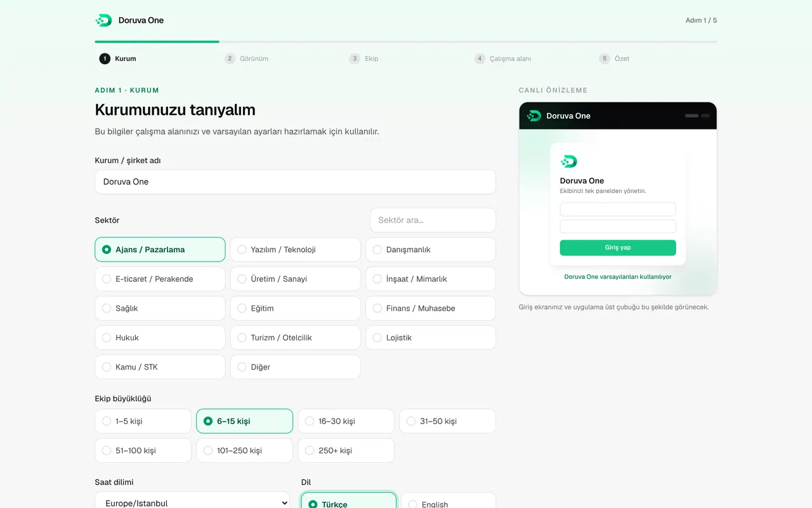
Task: Select Eğitim sector option
Action: click(296, 308)
